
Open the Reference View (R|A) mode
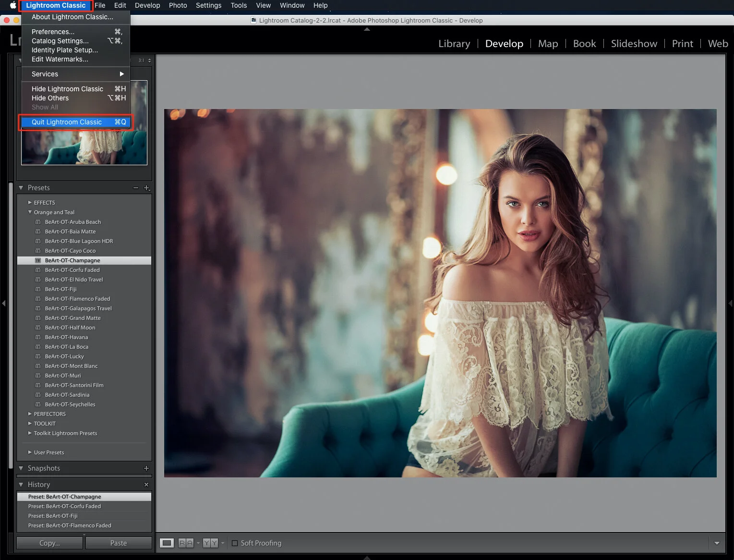185,543
